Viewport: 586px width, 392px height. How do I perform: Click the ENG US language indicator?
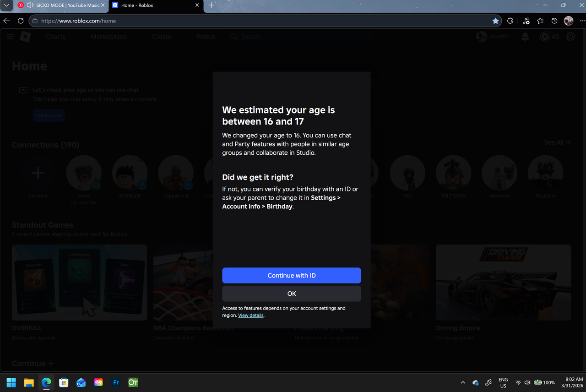(x=503, y=382)
